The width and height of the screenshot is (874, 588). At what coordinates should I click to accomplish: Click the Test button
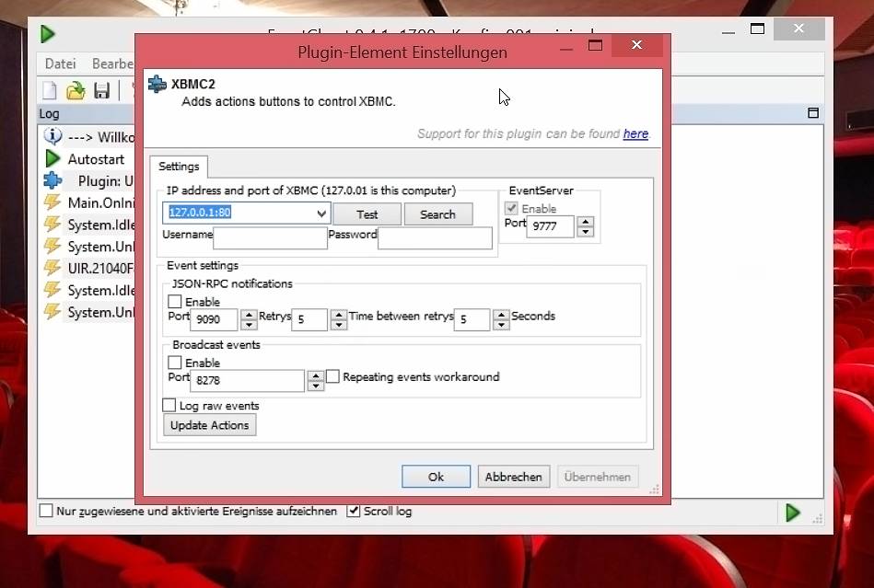367,214
